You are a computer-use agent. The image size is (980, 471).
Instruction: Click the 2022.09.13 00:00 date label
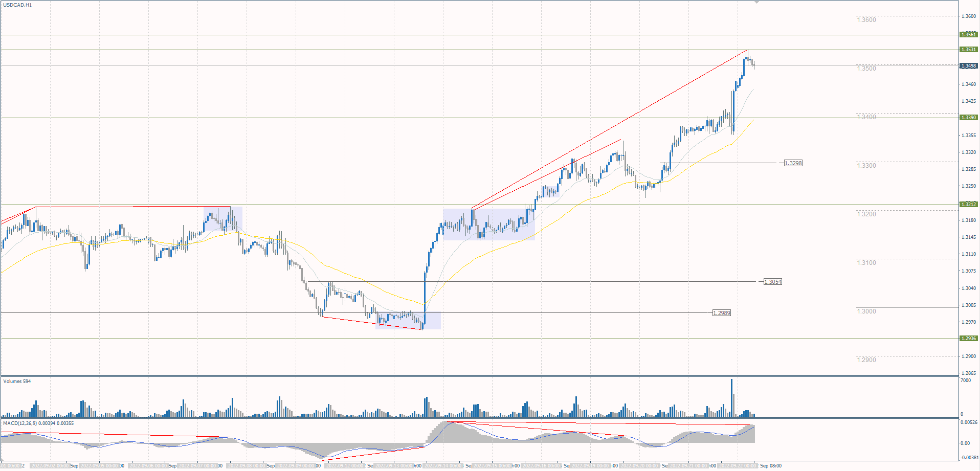point(394,466)
